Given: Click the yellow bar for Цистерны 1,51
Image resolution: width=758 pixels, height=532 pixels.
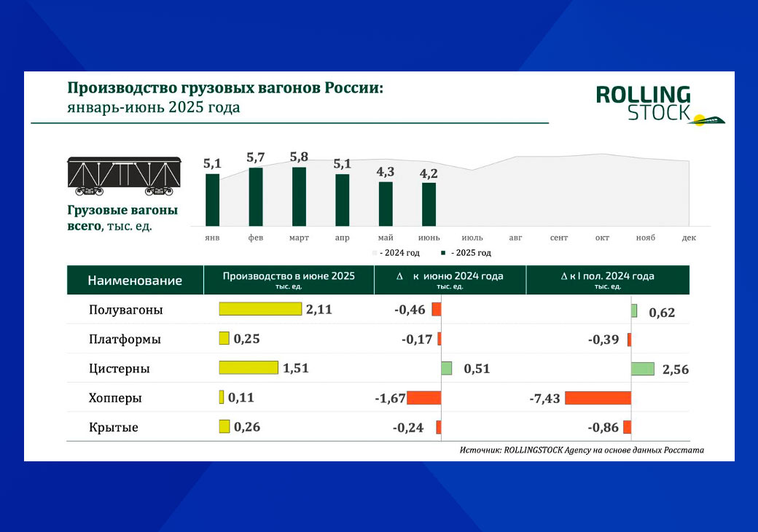Looking at the screenshot, I should (249, 368).
